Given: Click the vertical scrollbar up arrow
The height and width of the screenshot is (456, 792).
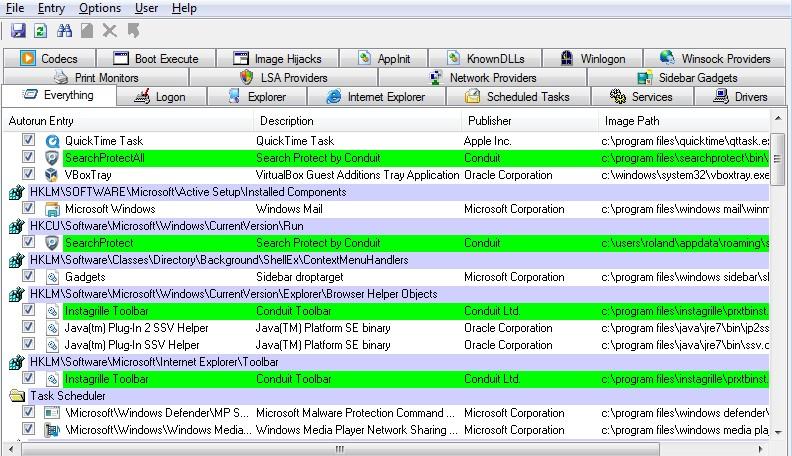Looking at the screenshot, I should (778, 118).
